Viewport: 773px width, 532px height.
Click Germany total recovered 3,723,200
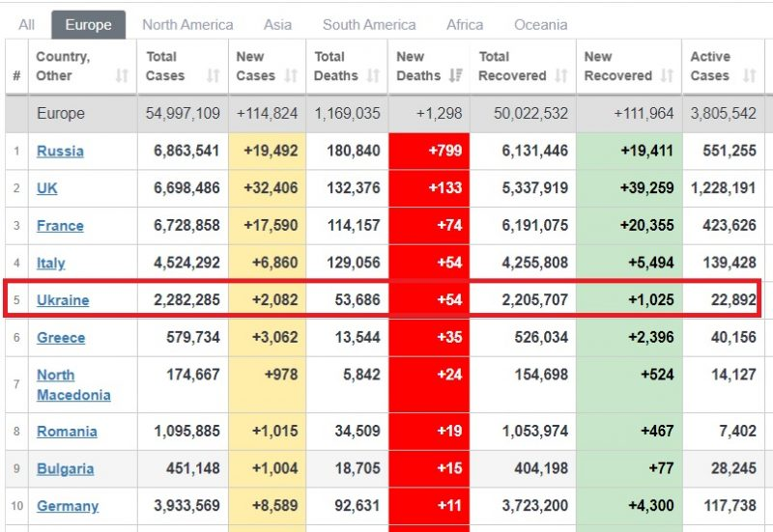click(x=535, y=506)
